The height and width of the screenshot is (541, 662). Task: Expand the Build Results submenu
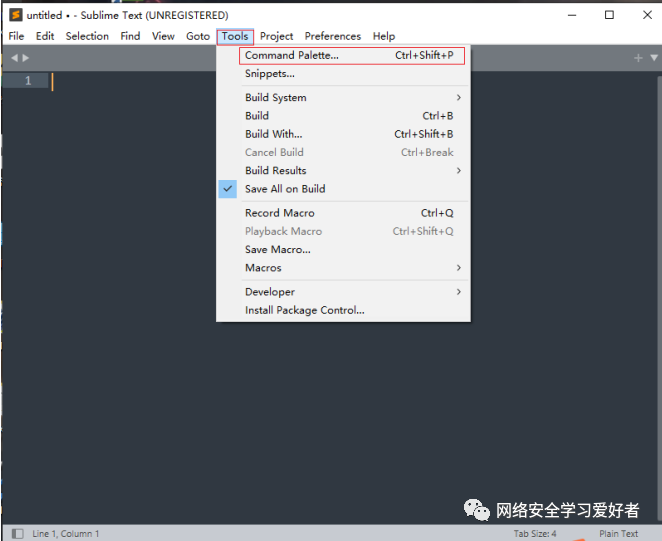click(343, 171)
